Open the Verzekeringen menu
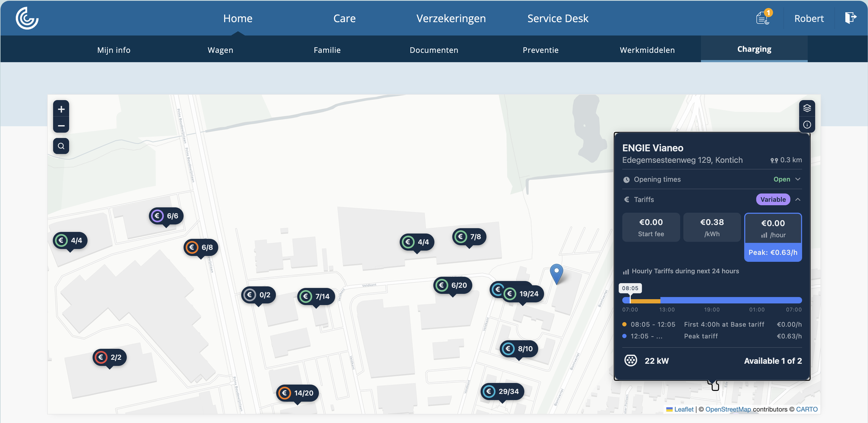Screen dimensions: 868x423 point(451,18)
